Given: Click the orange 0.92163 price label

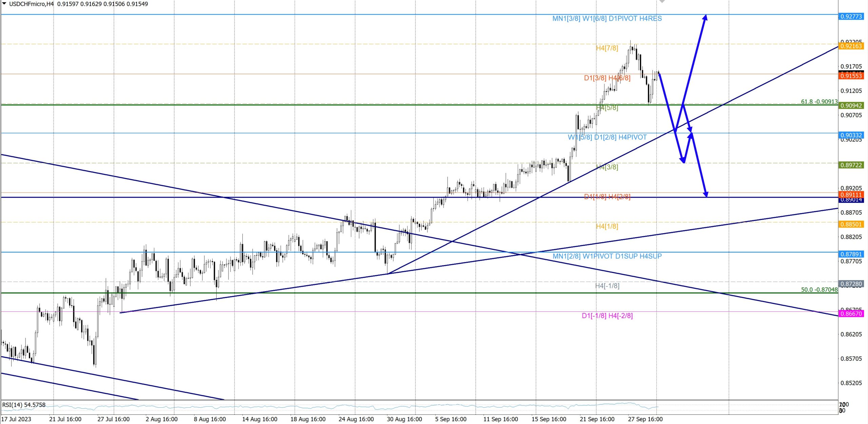Looking at the screenshot, I should pos(851,46).
